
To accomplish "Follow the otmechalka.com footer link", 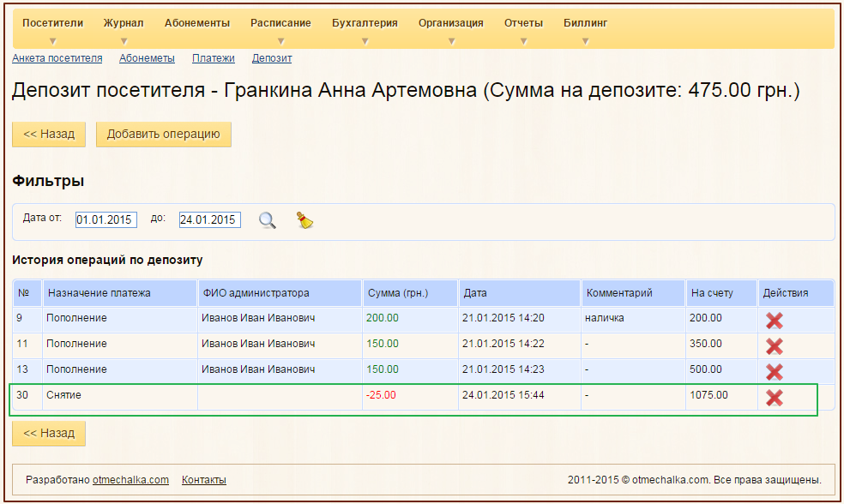I will pyautogui.click(x=130, y=480).
